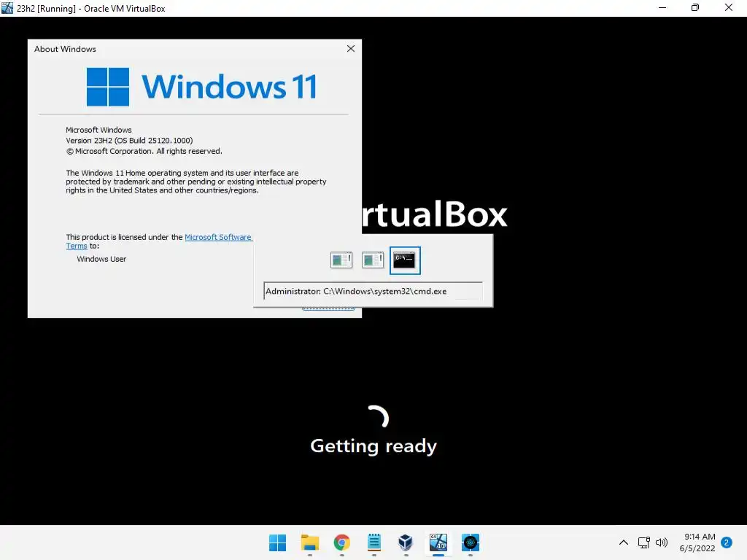747x560 pixels.
Task: Select the second window in Alt-Tab switcher
Action: 373,260
